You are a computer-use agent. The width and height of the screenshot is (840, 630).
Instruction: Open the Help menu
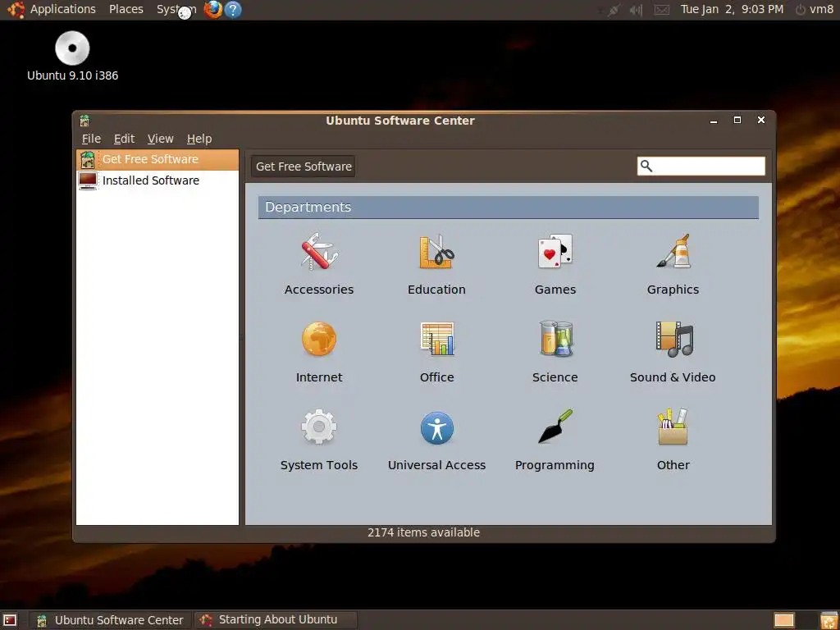(199, 139)
